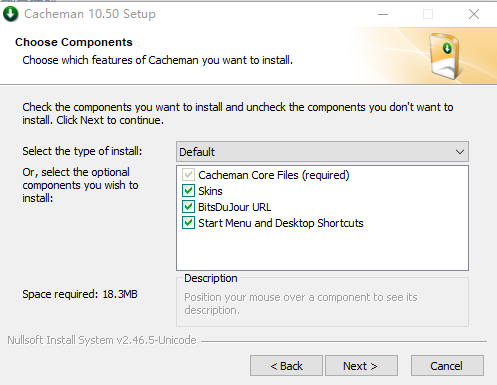
Task: Click the Nullsoft Install System version text
Action: tap(102, 340)
